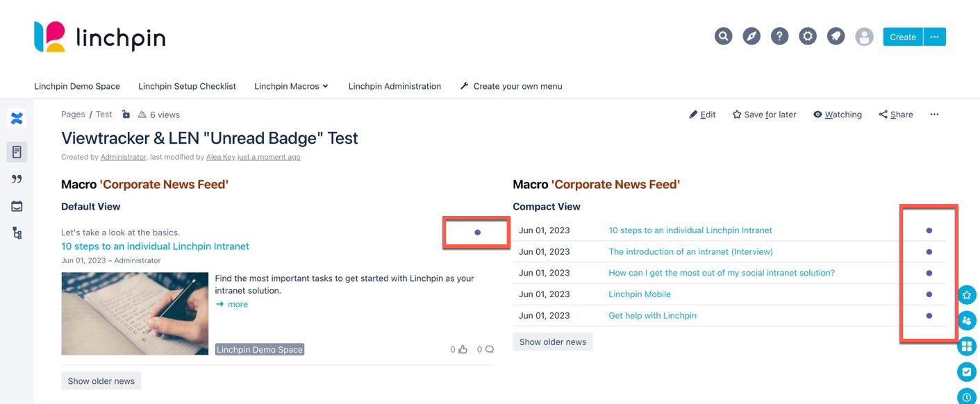Open the dropdown next to Create

tap(935, 37)
